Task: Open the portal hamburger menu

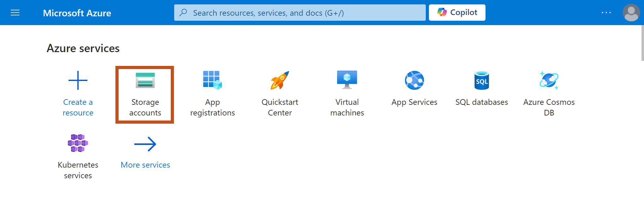Action: [x=15, y=13]
